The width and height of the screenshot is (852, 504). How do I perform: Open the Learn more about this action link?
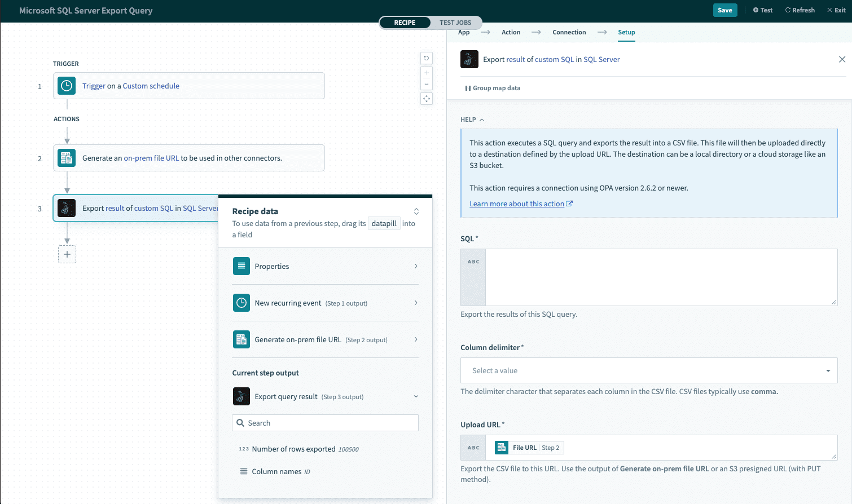(x=517, y=203)
